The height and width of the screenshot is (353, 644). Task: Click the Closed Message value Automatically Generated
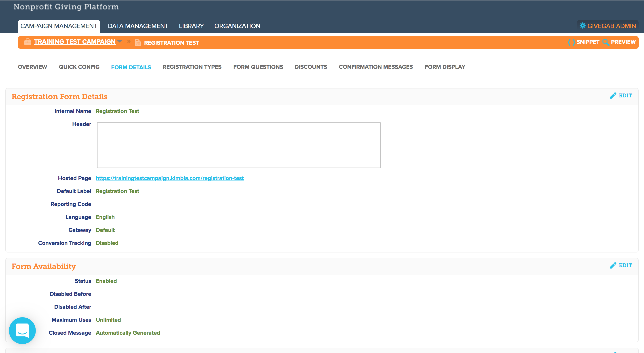click(128, 333)
